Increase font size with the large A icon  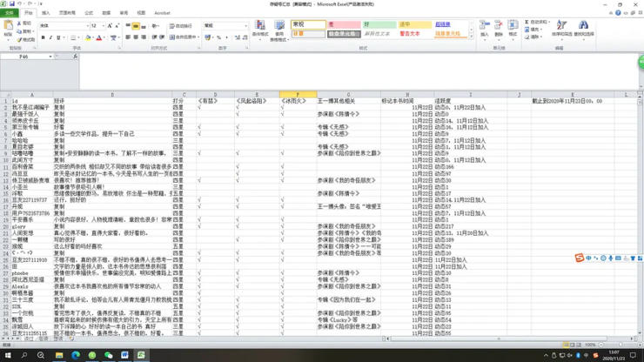110,26
